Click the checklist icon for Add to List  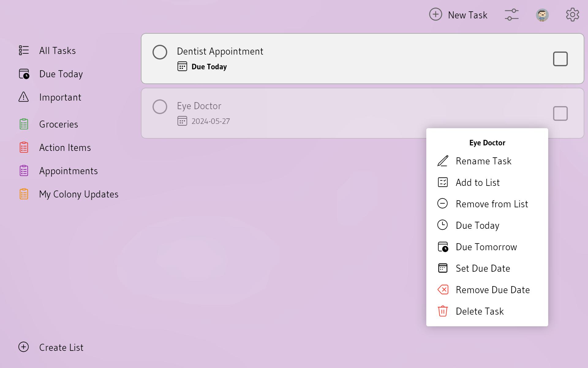click(443, 182)
